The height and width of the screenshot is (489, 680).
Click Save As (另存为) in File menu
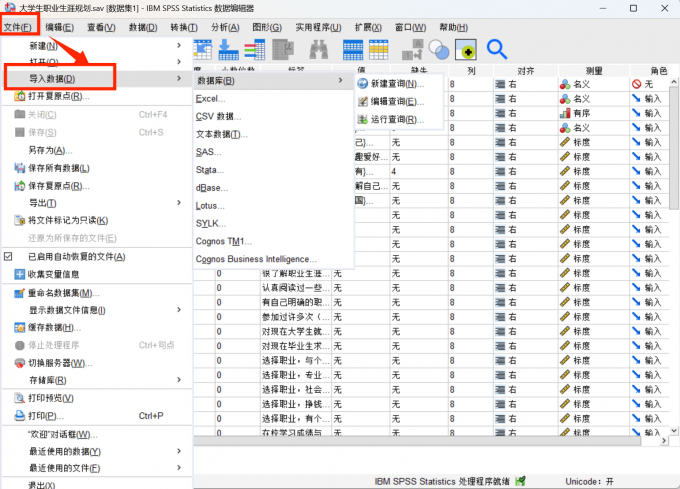coord(50,150)
